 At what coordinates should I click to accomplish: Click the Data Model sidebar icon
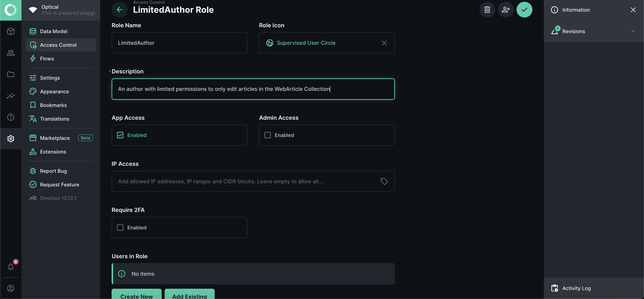32,31
